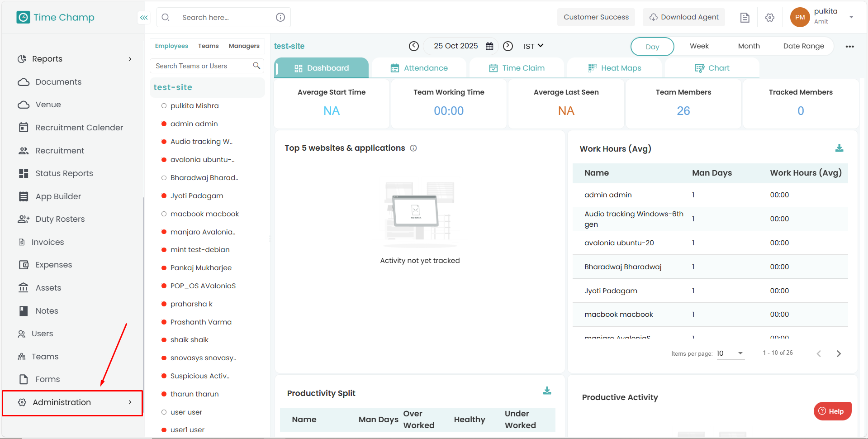Click the Download Agent button
This screenshot has height=439, width=868.
coord(684,17)
